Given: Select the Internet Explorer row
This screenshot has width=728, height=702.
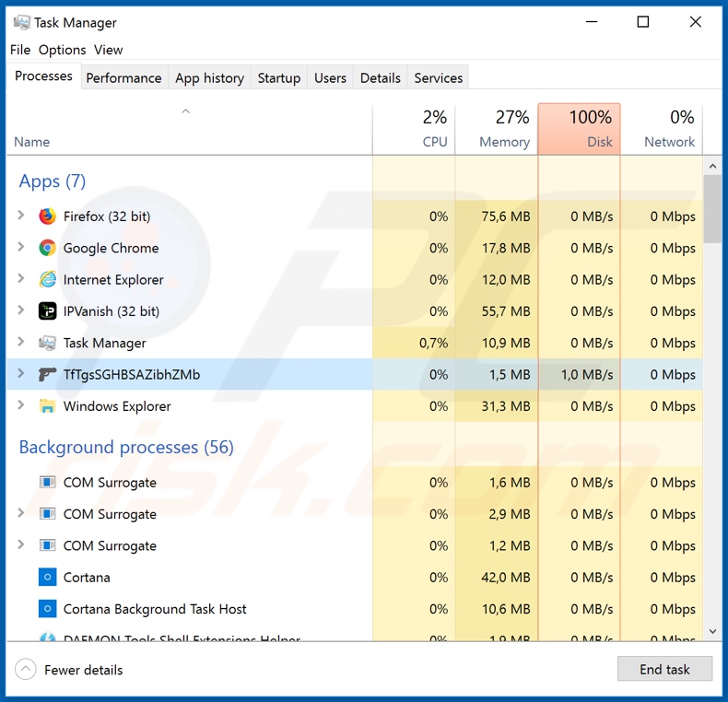Looking at the screenshot, I should point(355,279).
